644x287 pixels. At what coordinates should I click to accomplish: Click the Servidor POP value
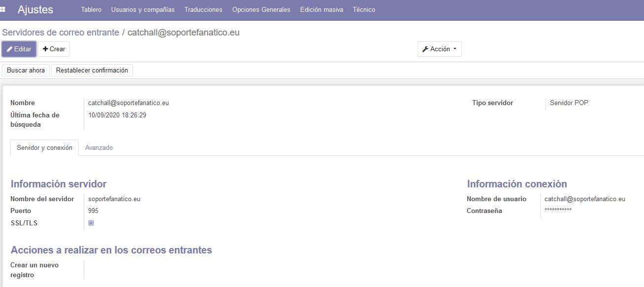[x=569, y=103]
